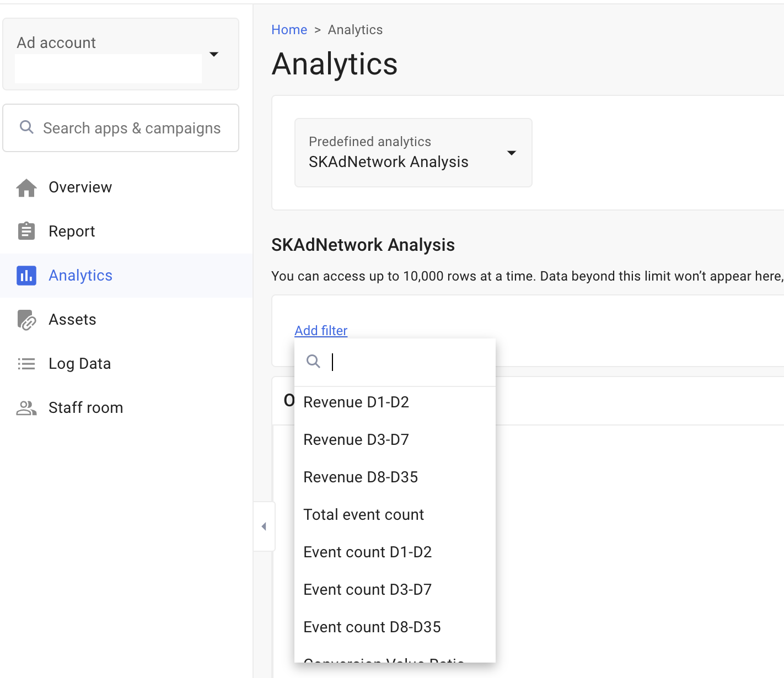Click the Assets link icon
Image resolution: width=784 pixels, height=678 pixels.
[26, 320]
